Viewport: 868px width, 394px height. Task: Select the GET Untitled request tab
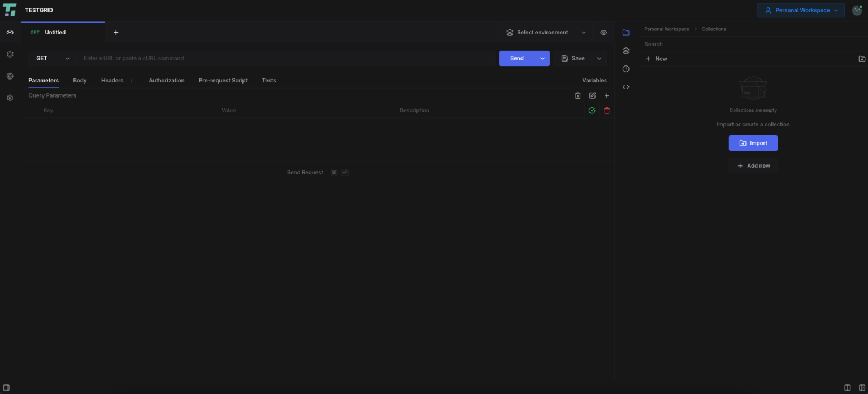tap(63, 33)
